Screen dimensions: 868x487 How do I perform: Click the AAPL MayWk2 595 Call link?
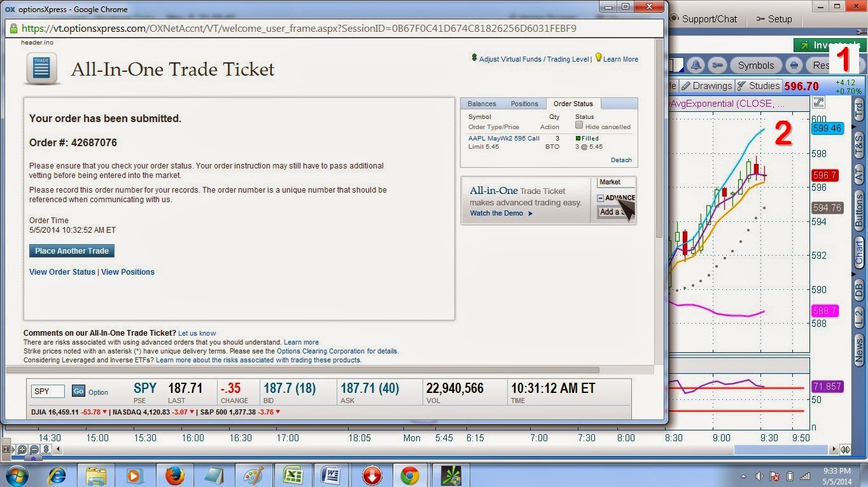point(504,138)
